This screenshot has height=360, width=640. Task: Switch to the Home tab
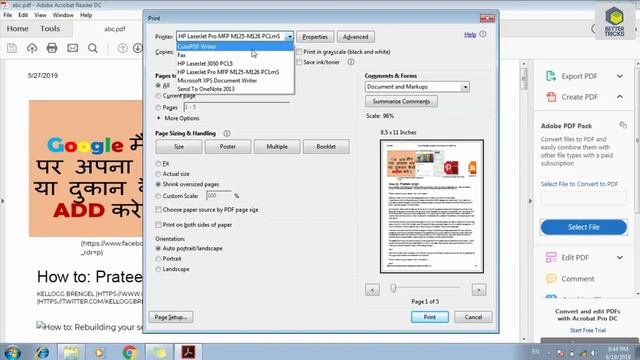[x=18, y=29]
